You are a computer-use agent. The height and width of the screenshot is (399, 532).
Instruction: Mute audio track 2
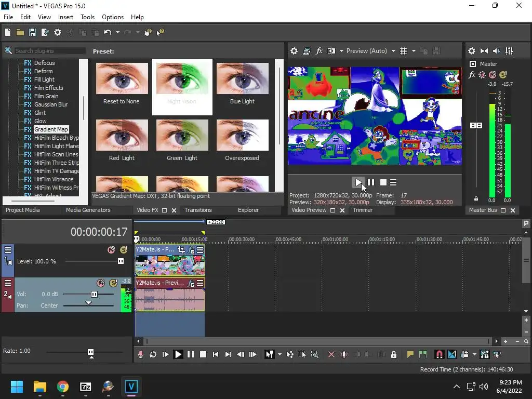(101, 283)
